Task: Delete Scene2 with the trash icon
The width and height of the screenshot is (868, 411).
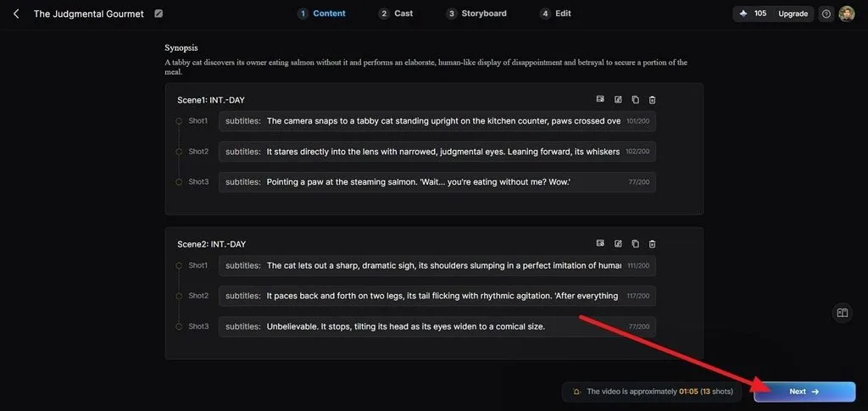Action: [652, 243]
